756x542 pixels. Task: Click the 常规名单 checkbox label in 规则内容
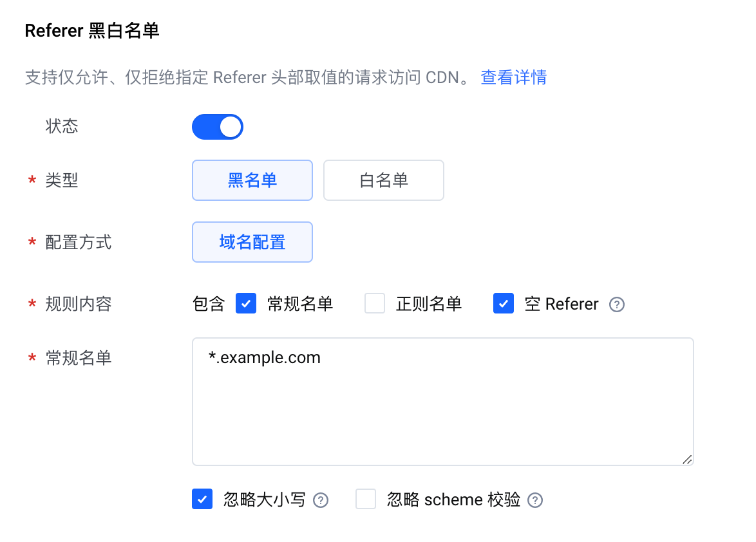click(300, 304)
